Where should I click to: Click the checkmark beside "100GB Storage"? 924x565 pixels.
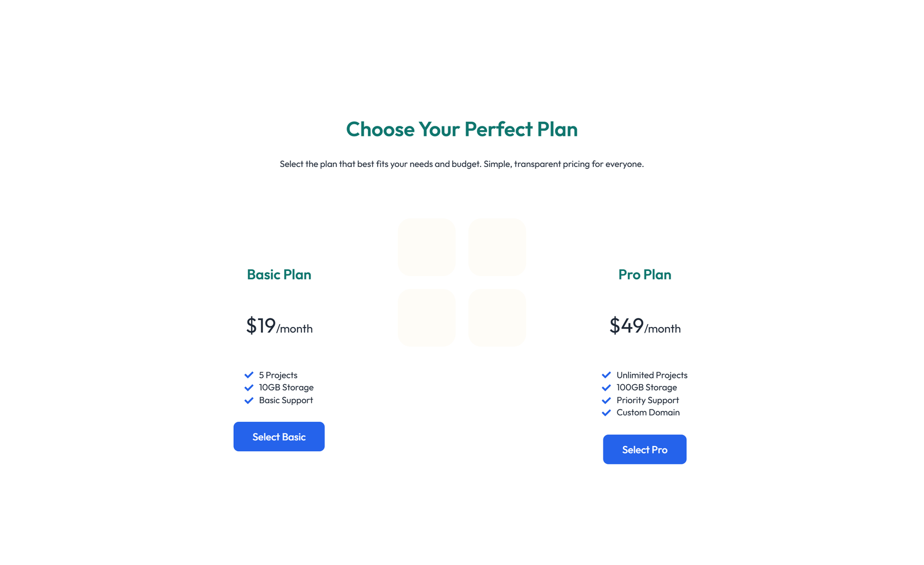[606, 388]
